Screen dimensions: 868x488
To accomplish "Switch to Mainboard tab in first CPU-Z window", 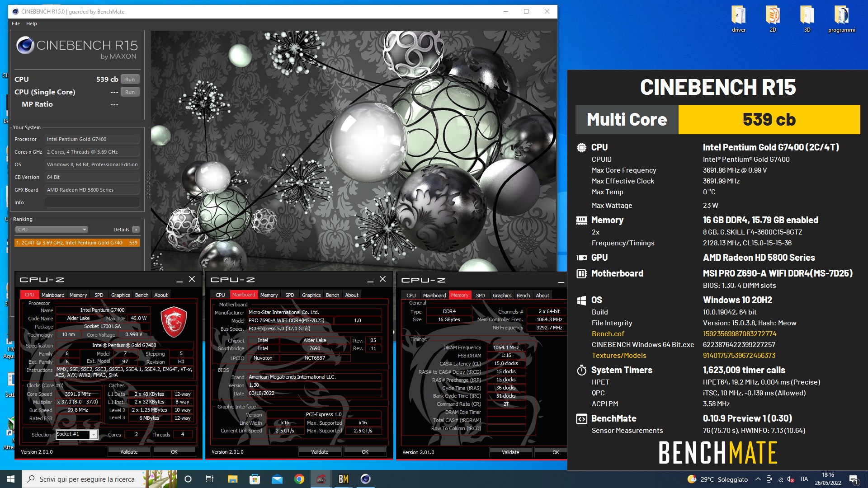I will tap(53, 295).
